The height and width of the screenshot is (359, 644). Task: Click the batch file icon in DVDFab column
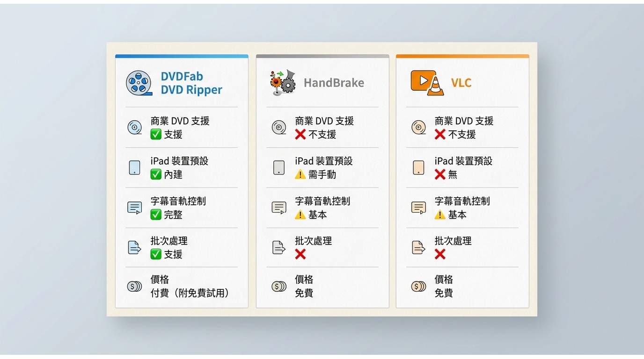(x=134, y=247)
